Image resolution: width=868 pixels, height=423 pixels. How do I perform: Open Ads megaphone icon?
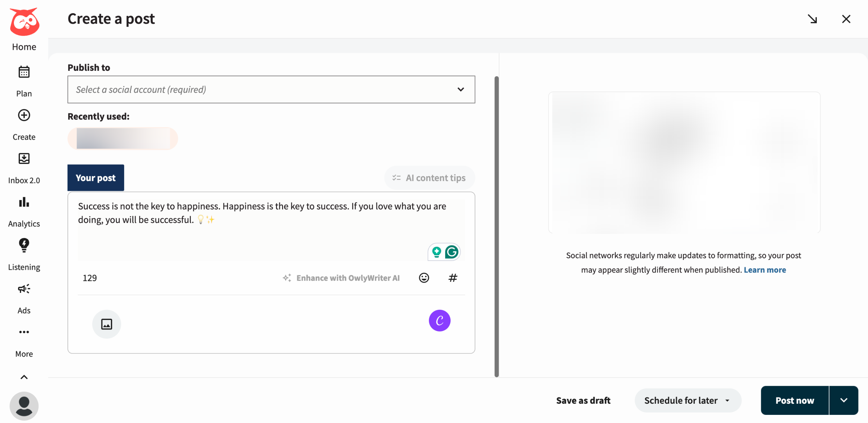[x=24, y=289]
